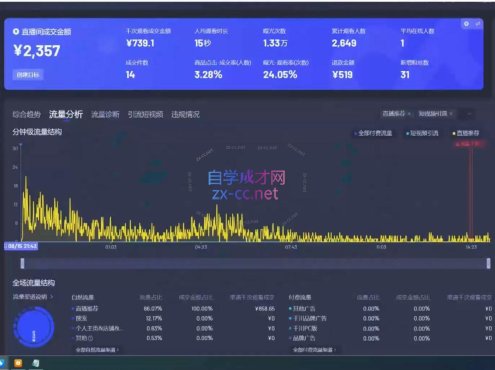The width and height of the screenshot is (495, 370).
Task: Open the 违规情况 tab
Action: (x=185, y=114)
